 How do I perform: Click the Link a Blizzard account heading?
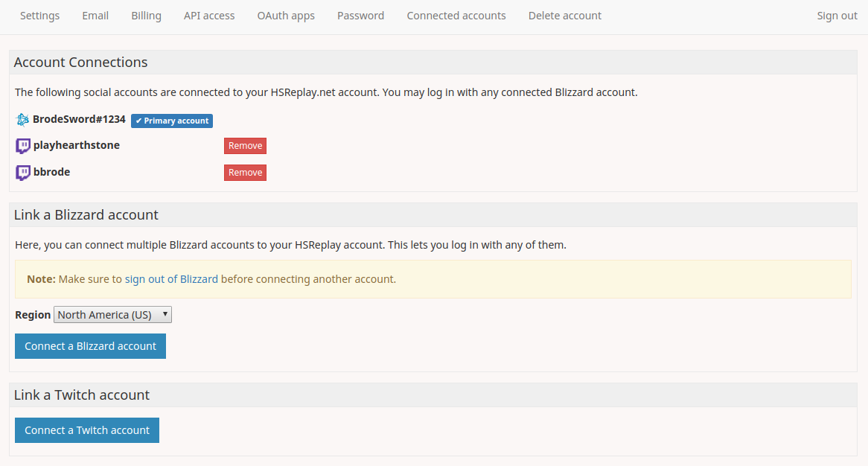86,214
